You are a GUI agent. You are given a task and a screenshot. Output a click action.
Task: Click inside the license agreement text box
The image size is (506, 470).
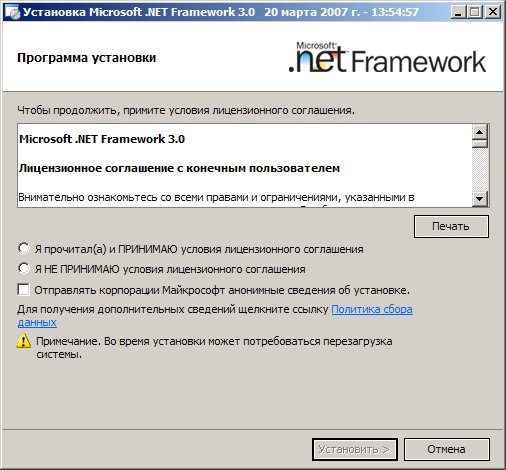pos(245,166)
